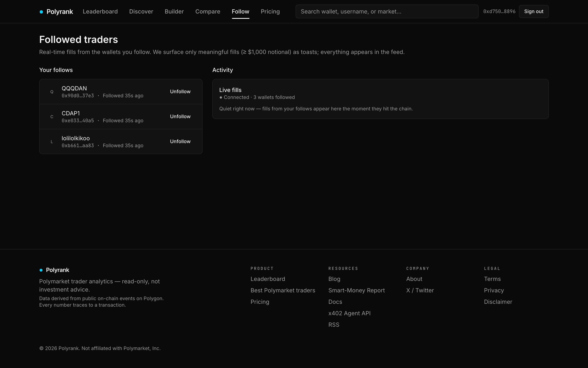Switch to the Compare nav tab
588x368 pixels.
[x=208, y=11]
